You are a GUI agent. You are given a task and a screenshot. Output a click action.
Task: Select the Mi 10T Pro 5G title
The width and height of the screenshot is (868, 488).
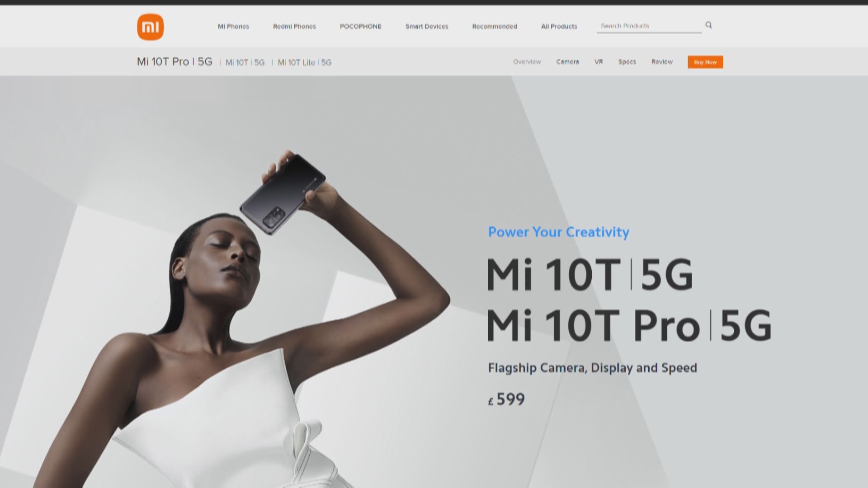click(175, 62)
